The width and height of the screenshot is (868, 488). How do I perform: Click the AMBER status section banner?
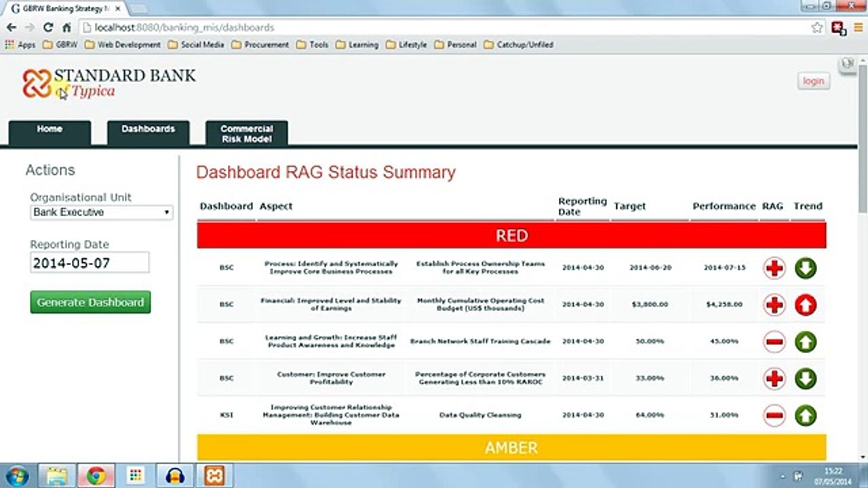(x=511, y=448)
